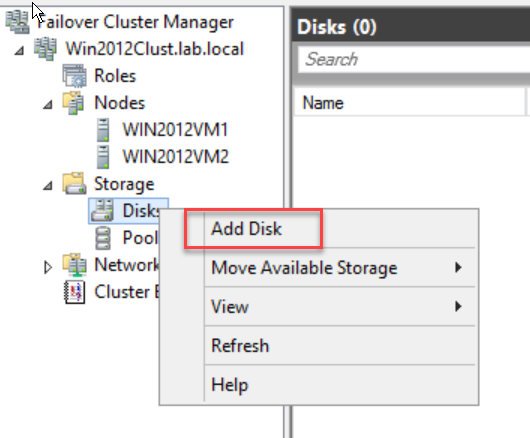The width and height of the screenshot is (530, 438).
Task: Select the WIN2012VM1 server icon
Action: tap(103, 130)
